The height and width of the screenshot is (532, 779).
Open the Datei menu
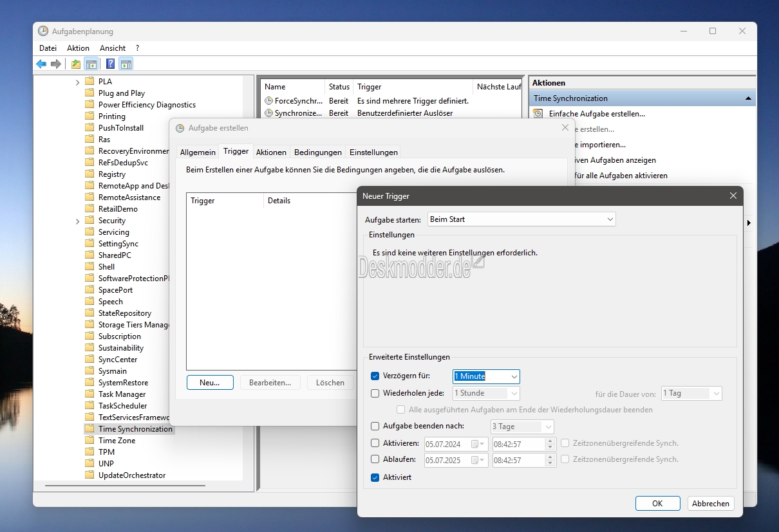(x=48, y=48)
